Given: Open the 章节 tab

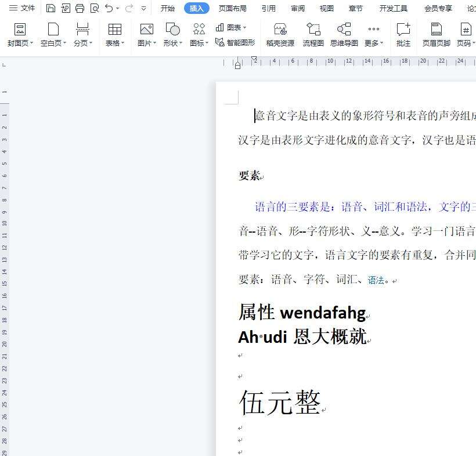Looking at the screenshot, I should (355, 9).
